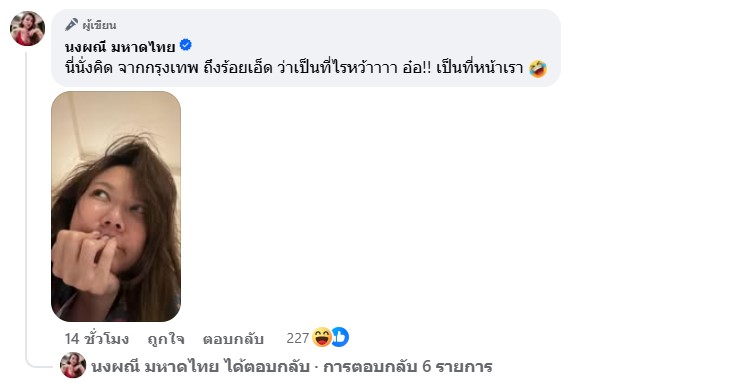This screenshot has height=383, width=750.
Task: Open the Haha reaction face icon
Action: click(x=321, y=338)
